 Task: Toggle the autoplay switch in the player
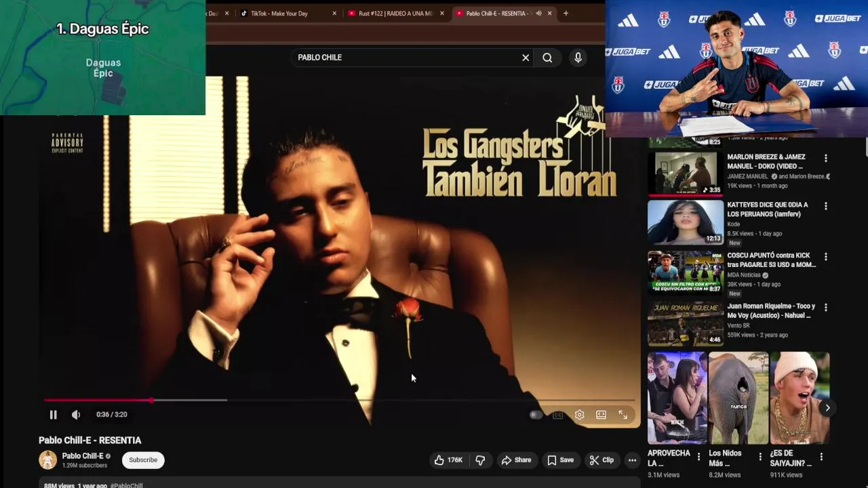coord(536,415)
